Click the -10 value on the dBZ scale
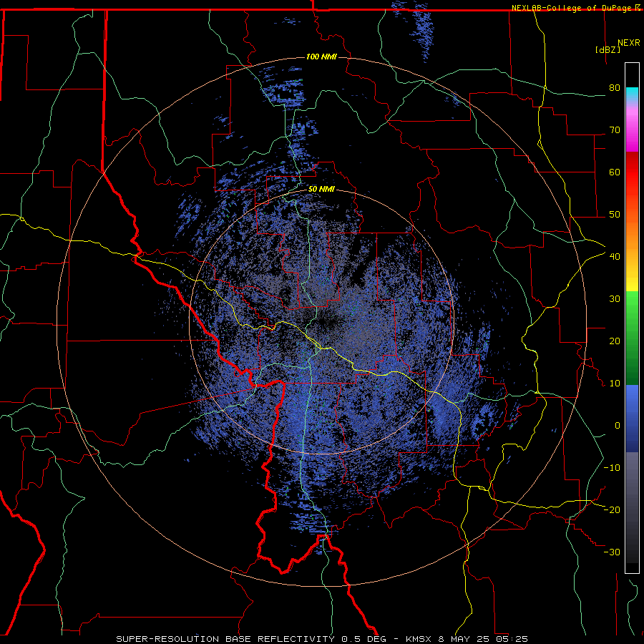This screenshot has height=644, width=644. [x=612, y=467]
